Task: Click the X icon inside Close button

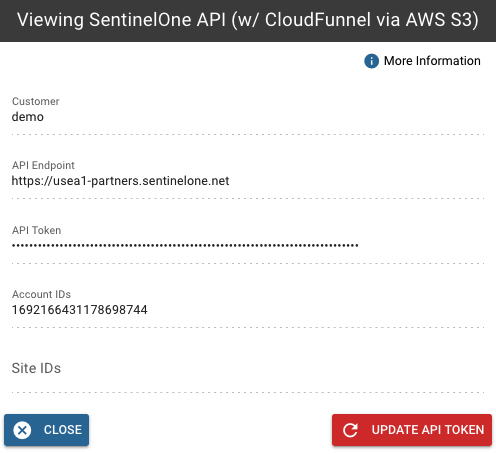Action: [22, 430]
